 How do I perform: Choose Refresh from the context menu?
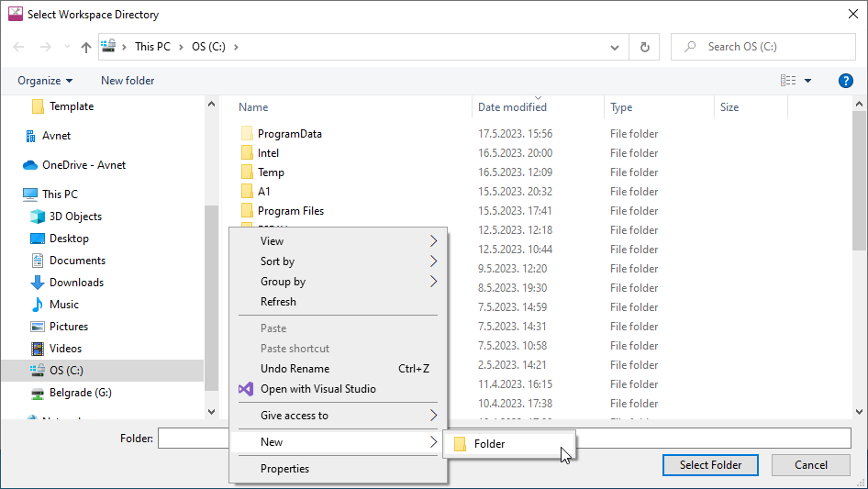coord(278,302)
